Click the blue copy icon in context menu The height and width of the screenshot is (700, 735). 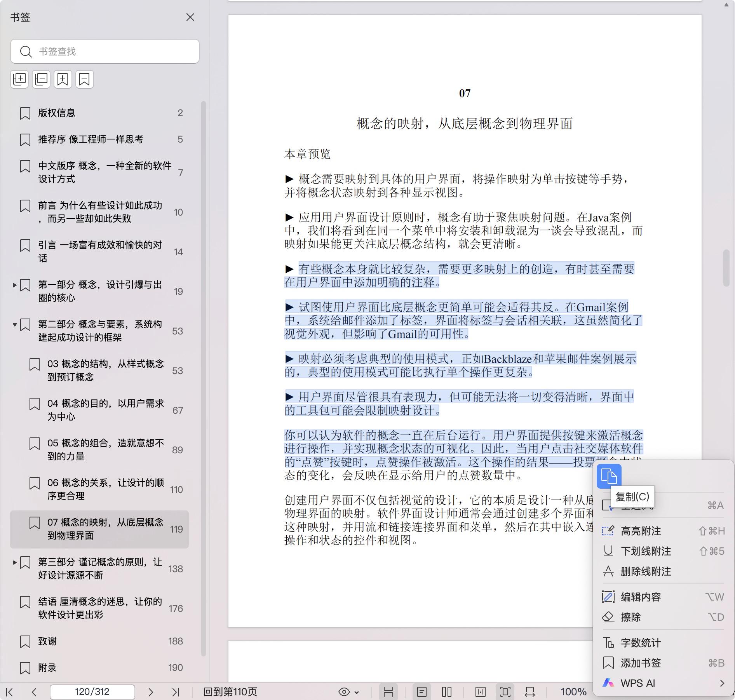(609, 476)
